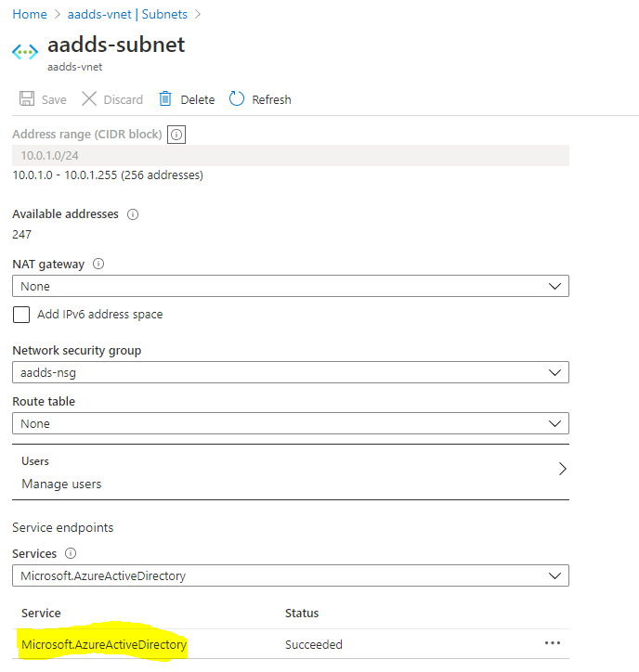The width and height of the screenshot is (639, 672).
Task: Click the Delete trash can icon
Action: pyautogui.click(x=165, y=98)
